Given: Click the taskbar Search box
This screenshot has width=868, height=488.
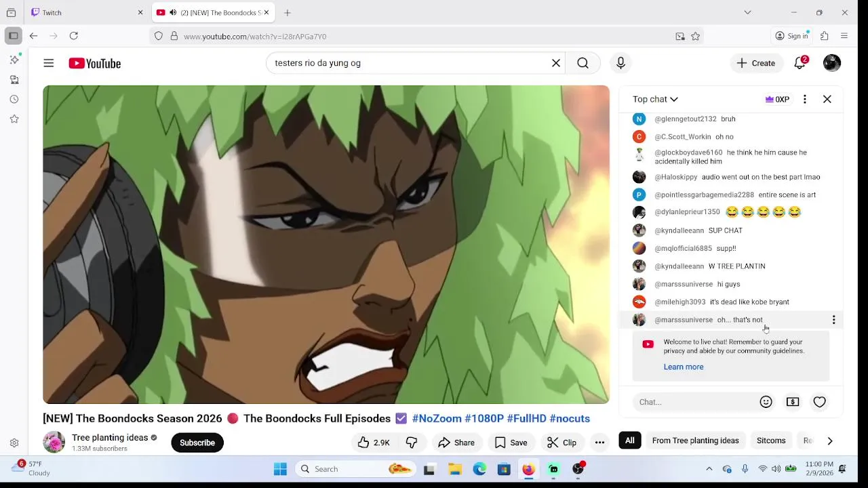Looking at the screenshot, I should (x=355, y=469).
